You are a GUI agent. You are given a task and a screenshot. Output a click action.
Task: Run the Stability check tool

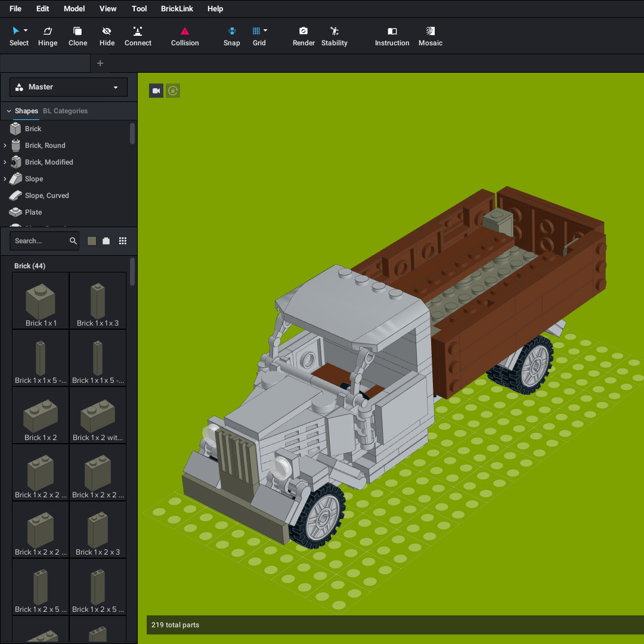pos(334,36)
